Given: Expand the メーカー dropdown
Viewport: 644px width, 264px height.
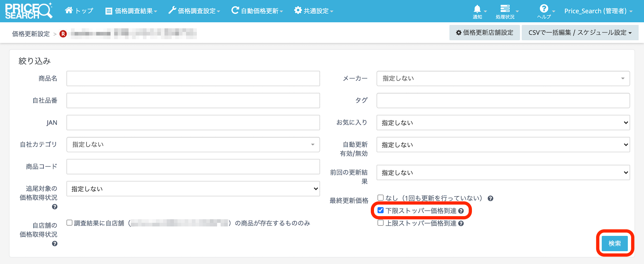Looking at the screenshot, I should pos(503,79).
